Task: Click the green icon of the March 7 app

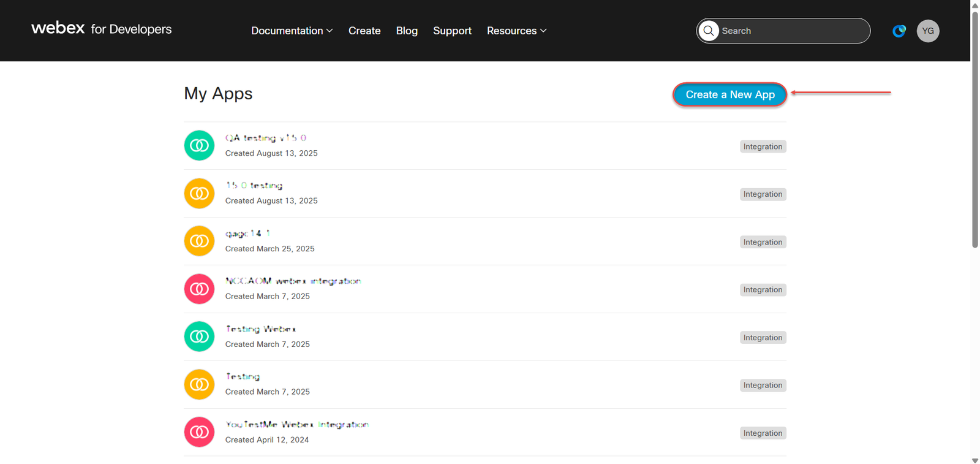Action: click(x=199, y=337)
